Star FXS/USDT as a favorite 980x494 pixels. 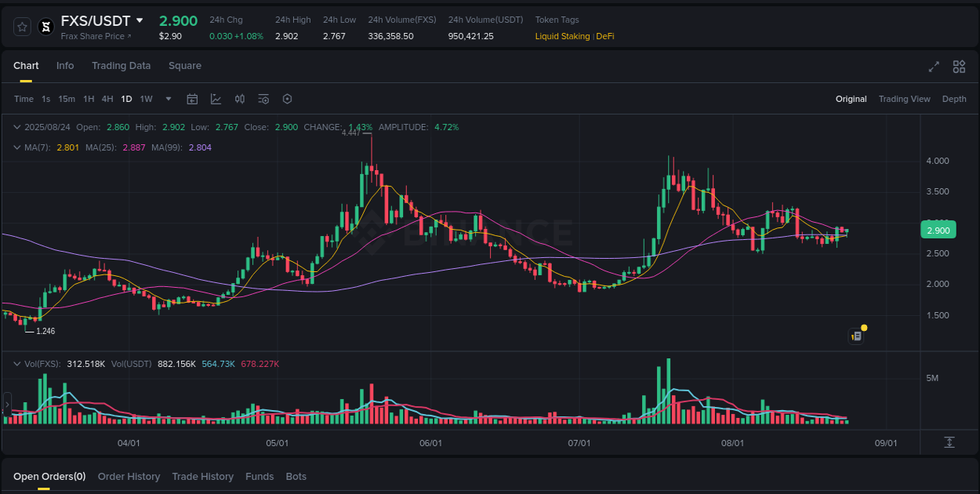click(x=21, y=26)
